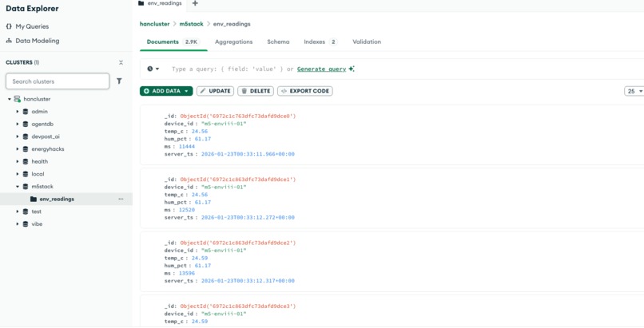Click ms value 11444
The height and width of the screenshot is (328, 644).
click(x=187, y=146)
